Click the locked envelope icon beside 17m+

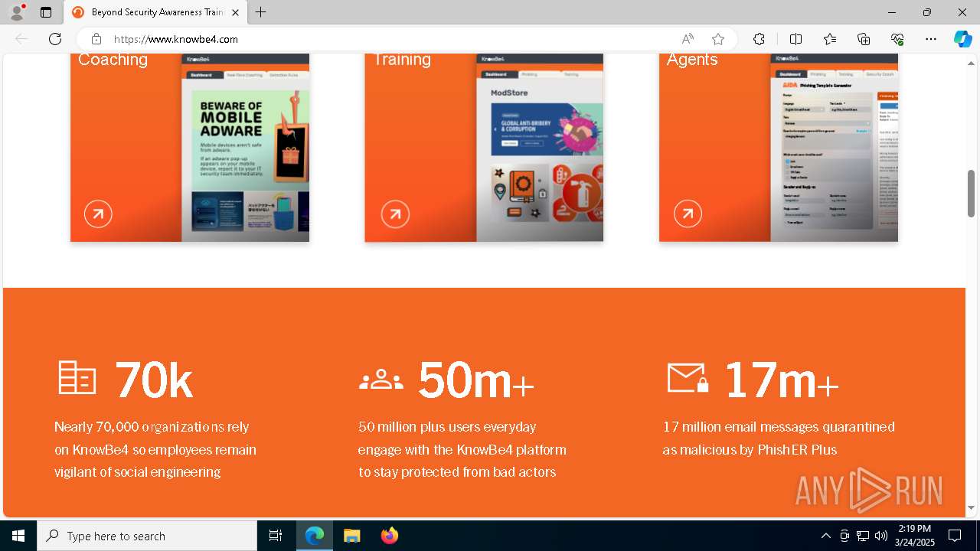coord(688,378)
